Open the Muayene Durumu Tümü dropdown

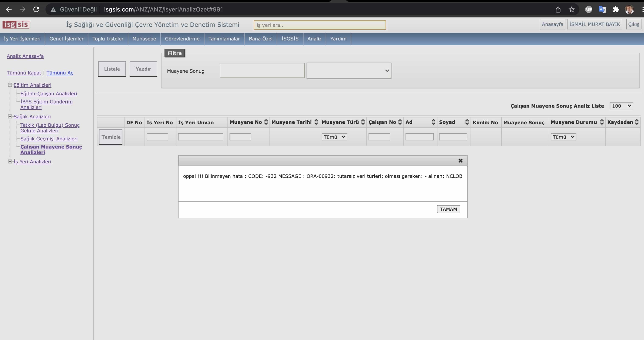[563, 137]
